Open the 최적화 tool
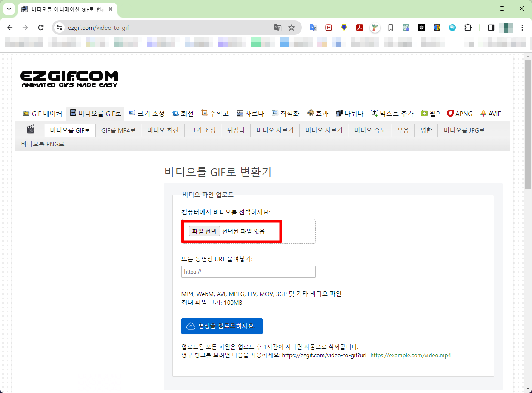 coord(286,114)
